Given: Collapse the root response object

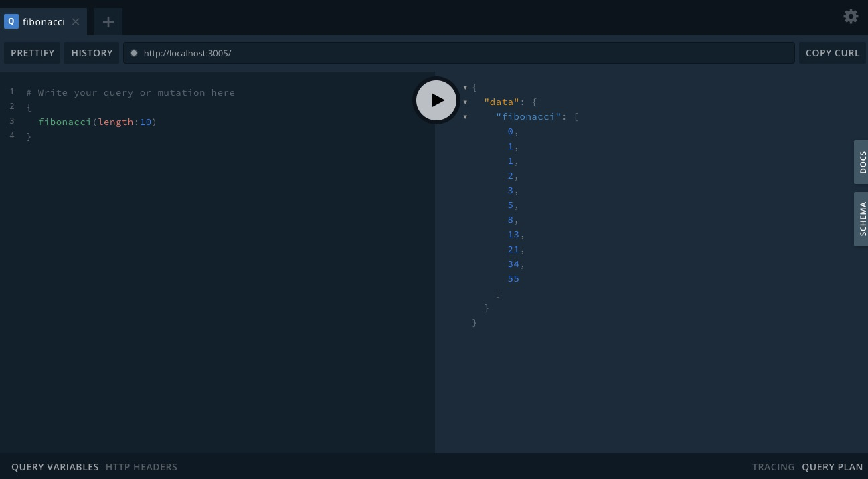Looking at the screenshot, I should click(x=465, y=88).
